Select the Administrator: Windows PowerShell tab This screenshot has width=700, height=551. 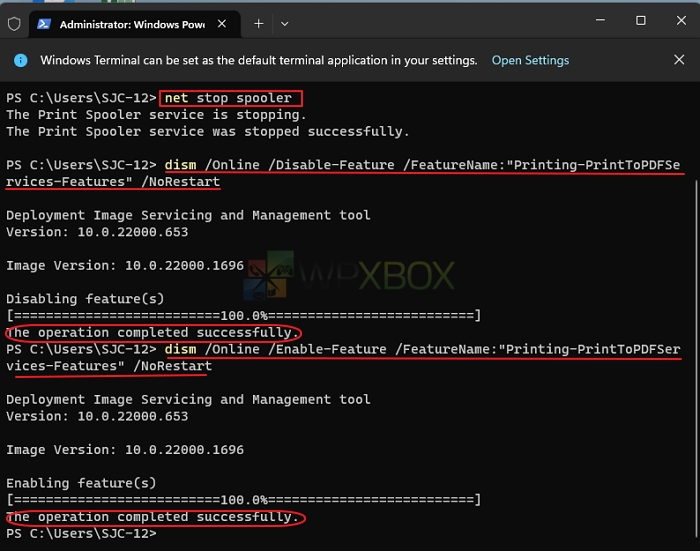(135, 24)
